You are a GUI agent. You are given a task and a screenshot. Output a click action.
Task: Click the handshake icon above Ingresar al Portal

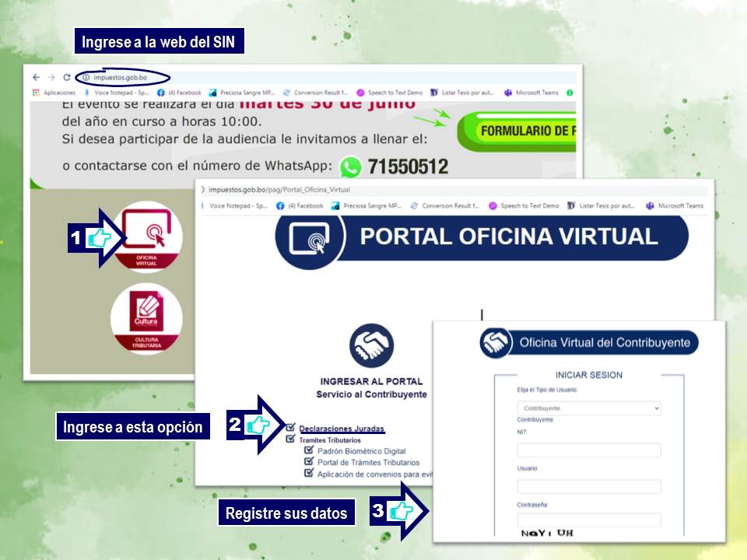371,346
